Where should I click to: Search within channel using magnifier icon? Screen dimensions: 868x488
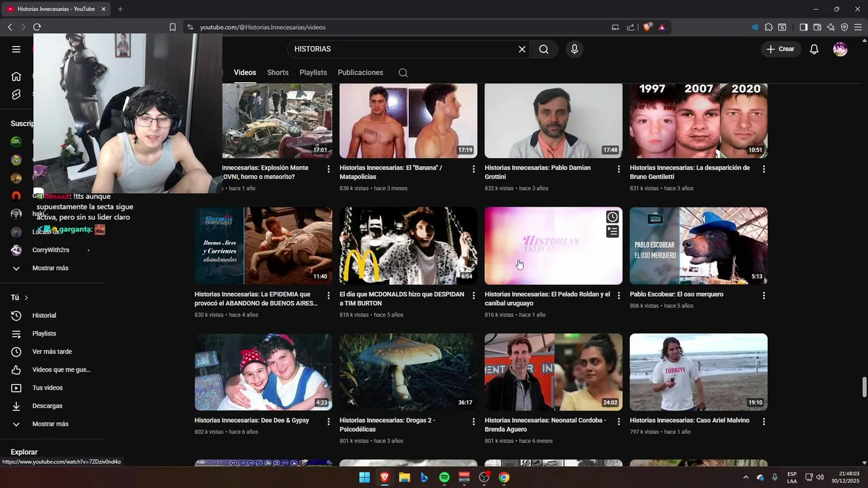[x=403, y=73]
